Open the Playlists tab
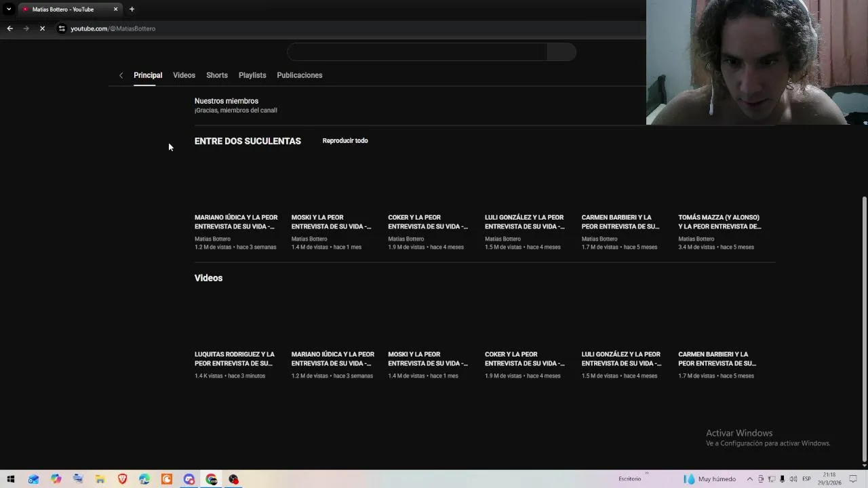The height and width of the screenshot is (488, 868). click(x=252, y=75)
